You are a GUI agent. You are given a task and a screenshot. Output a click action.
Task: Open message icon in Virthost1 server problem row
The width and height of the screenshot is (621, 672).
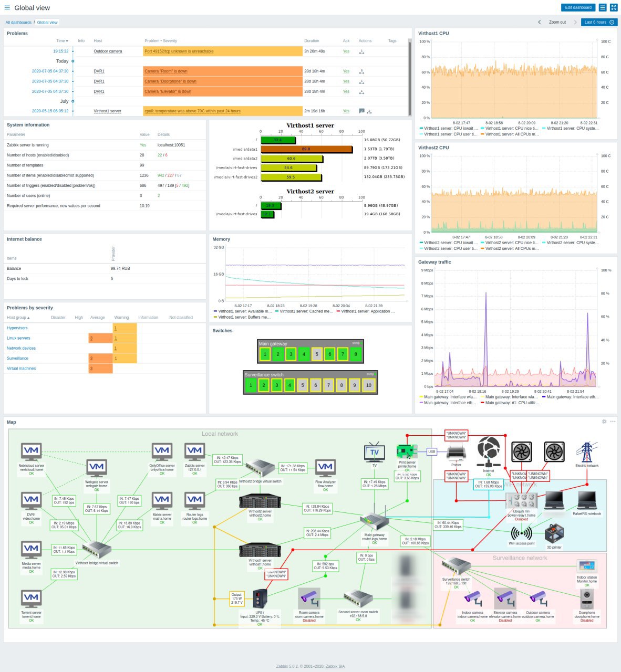(361, 111)
